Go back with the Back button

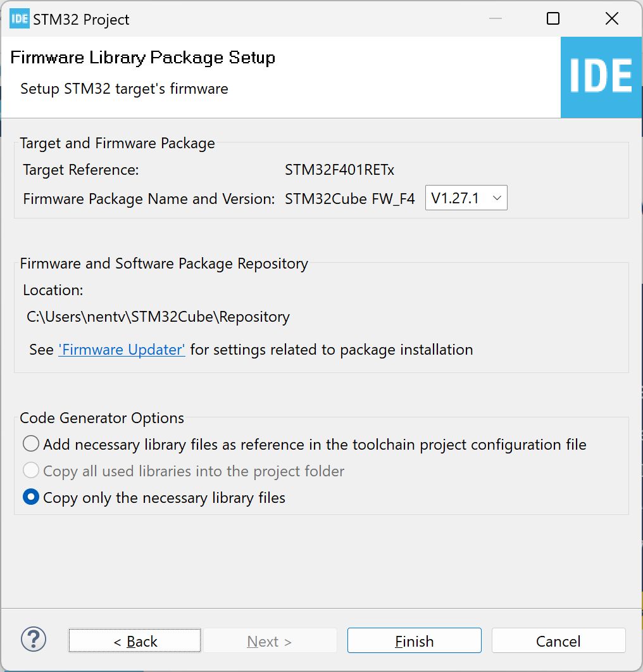(x=135, y=641)
